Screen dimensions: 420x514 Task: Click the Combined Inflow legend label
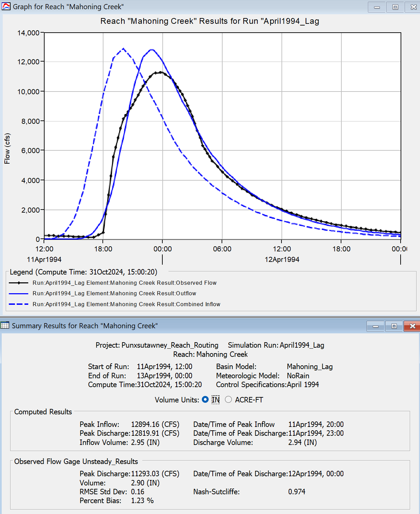pyautogui.click(x=126, y=304)
